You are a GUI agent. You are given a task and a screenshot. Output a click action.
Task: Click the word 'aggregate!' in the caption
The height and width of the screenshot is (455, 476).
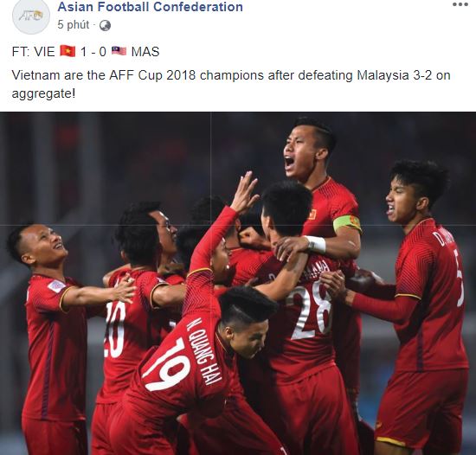click(x=43, y=93)
